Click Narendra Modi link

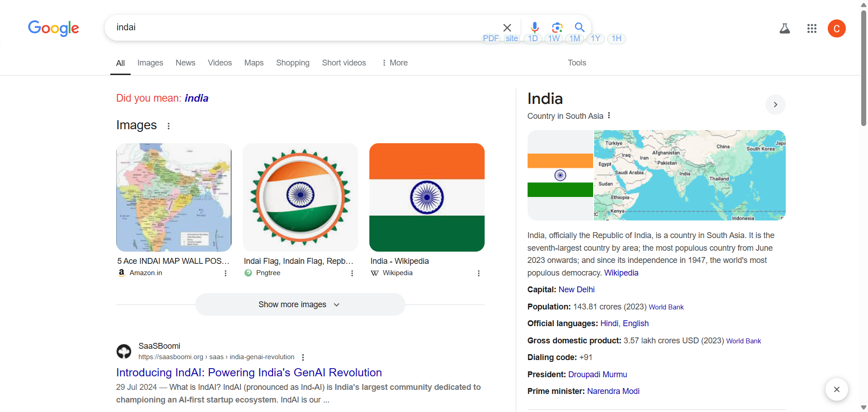(613, 391)
